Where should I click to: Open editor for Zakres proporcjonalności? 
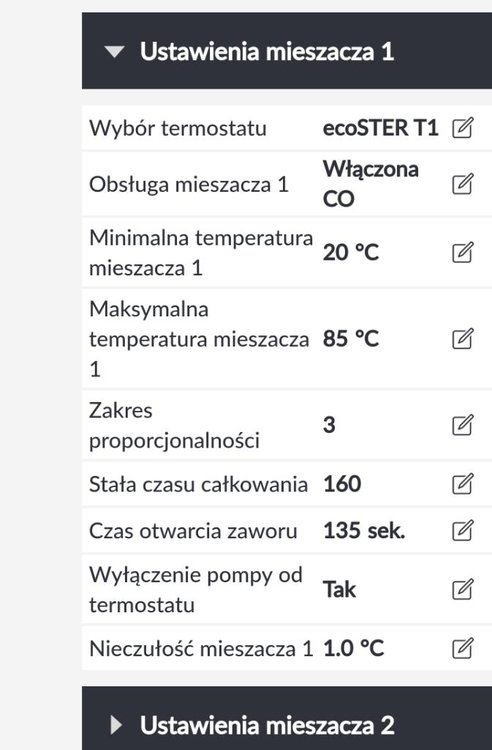pos(462,425)
